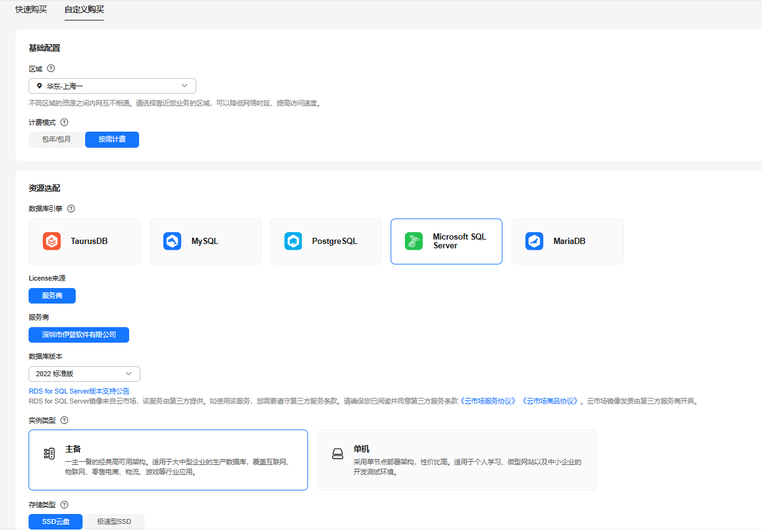
Task: Choose the PostgreSQL engine card
Action: 326,241
